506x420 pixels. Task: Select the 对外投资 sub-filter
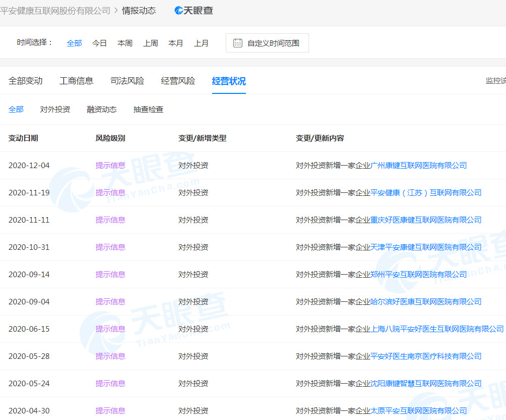coord(55,110)
